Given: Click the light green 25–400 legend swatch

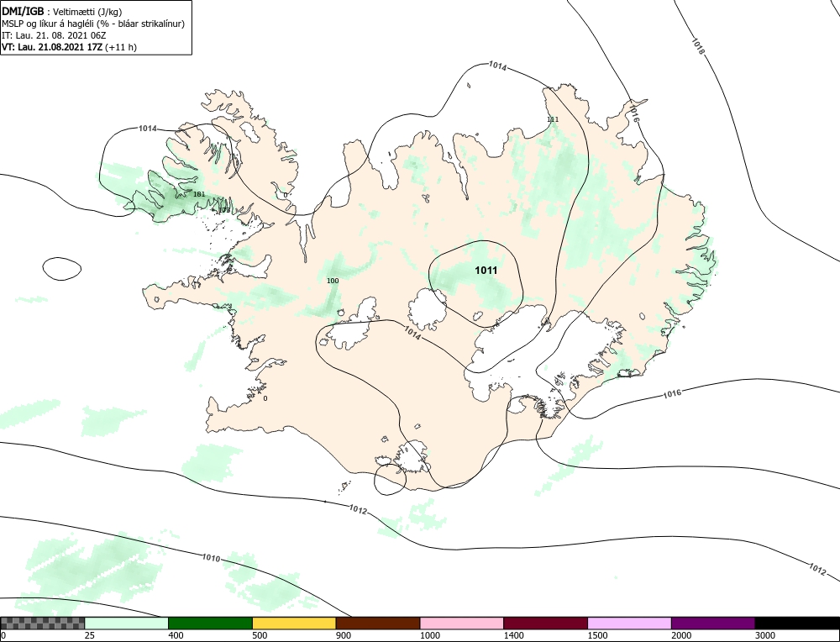Looking at the screenshot, I should coord(127,624).
